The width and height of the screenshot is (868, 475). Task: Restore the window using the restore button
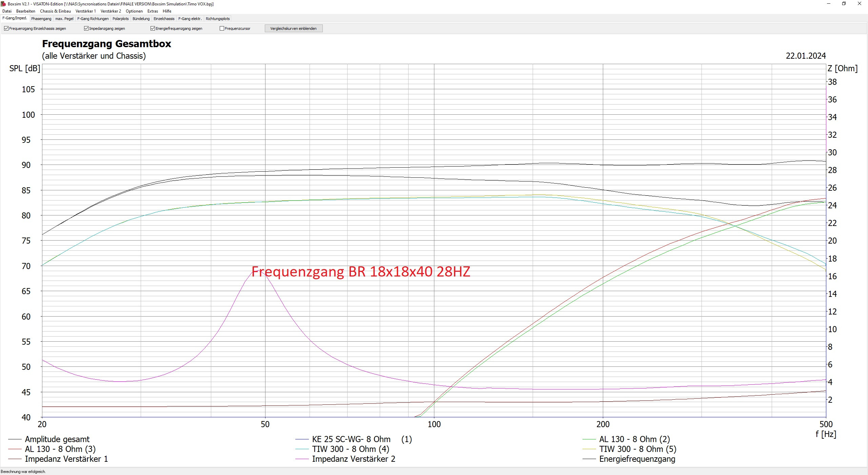point(844,4)
